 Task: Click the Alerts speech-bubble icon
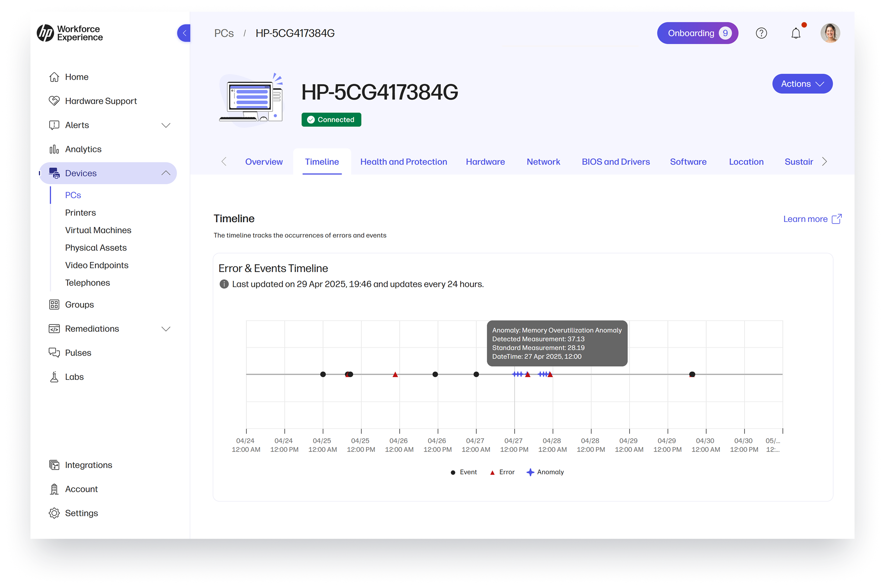pos(54,125)
